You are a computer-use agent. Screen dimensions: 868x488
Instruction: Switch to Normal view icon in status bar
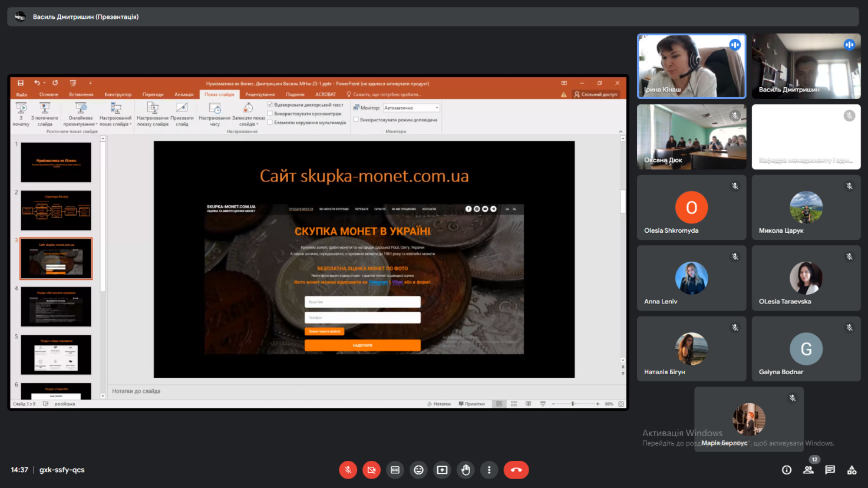pyautogui.click(x=499, y=404)
